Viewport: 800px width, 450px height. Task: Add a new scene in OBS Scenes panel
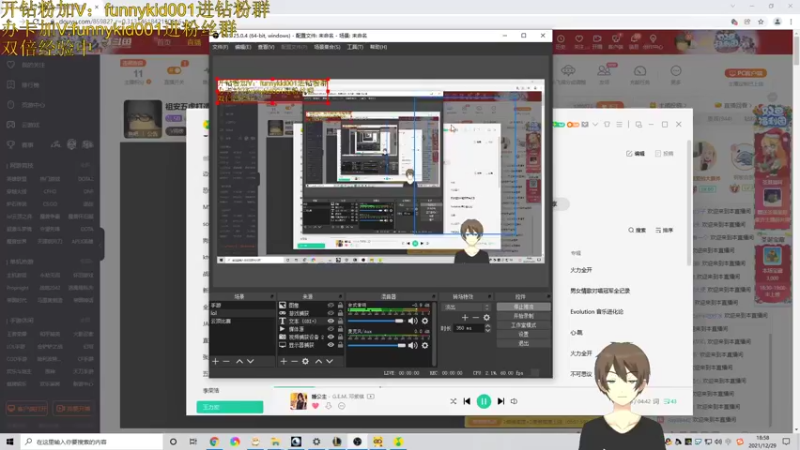coord(215,361)
